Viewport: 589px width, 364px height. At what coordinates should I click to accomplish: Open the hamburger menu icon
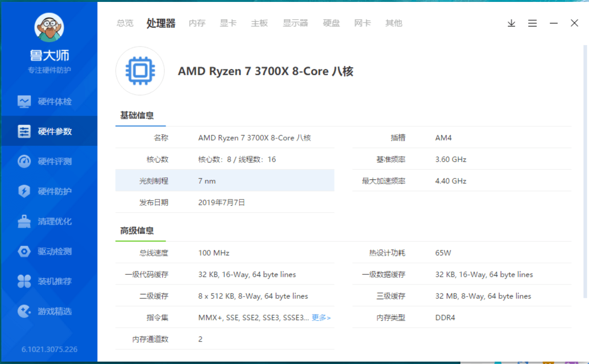(532, 23)
